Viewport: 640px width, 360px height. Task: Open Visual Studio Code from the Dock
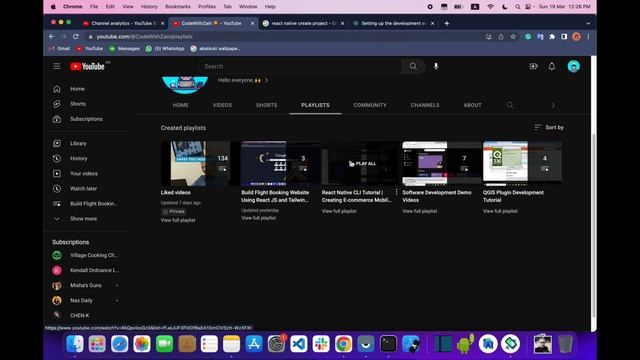tap(299, 344)
